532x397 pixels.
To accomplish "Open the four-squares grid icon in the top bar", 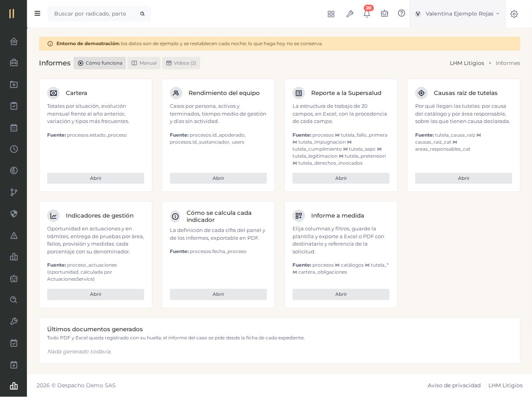I will [x=331, y=14].
